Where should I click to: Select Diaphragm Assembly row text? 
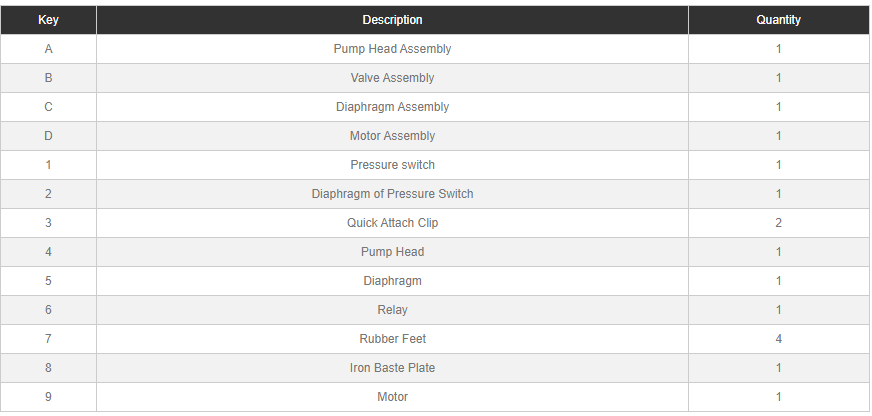[x=392, y=107]
